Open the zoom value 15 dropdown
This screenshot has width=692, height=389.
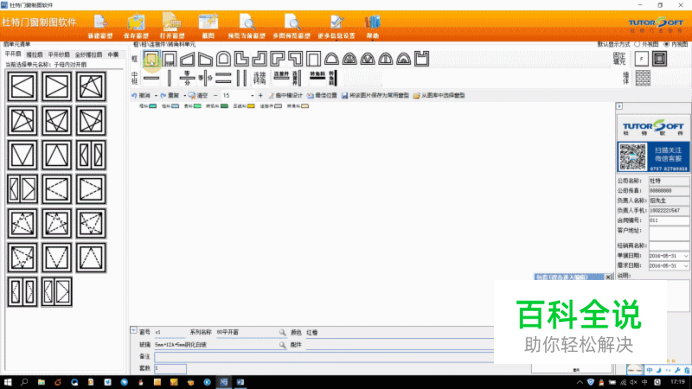(x=252, y=95)
